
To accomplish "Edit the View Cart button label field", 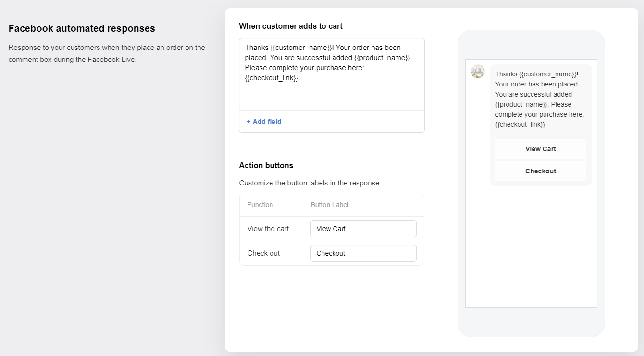I will (x=363, y=229).
